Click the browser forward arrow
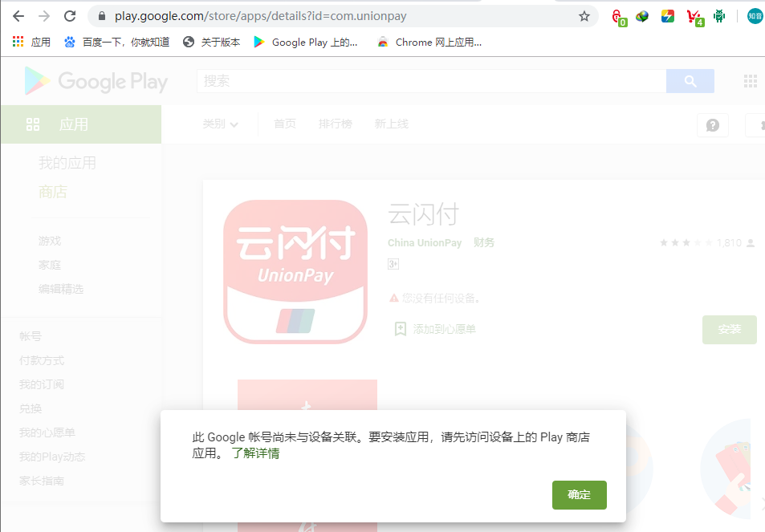This screenshot has width=765, height=532. click(44, 16)
